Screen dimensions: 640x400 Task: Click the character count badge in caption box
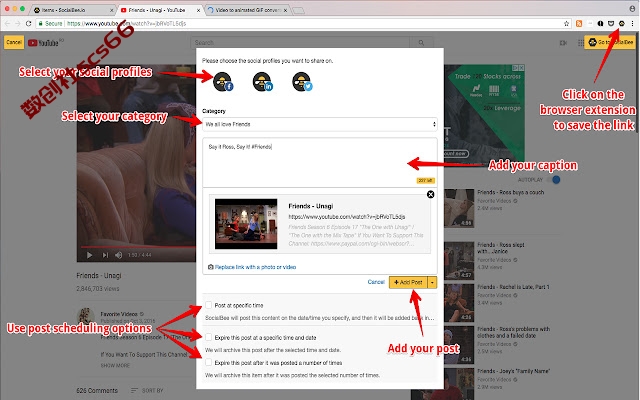tap(426, 180)
